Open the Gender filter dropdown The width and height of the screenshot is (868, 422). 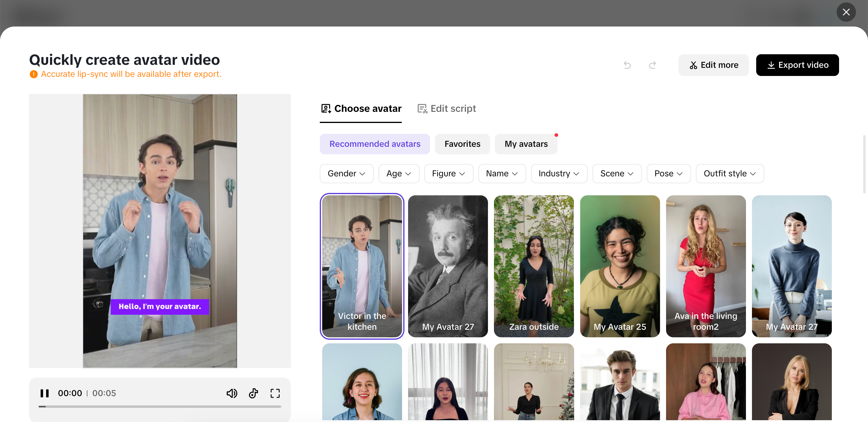tap(346, 173)
